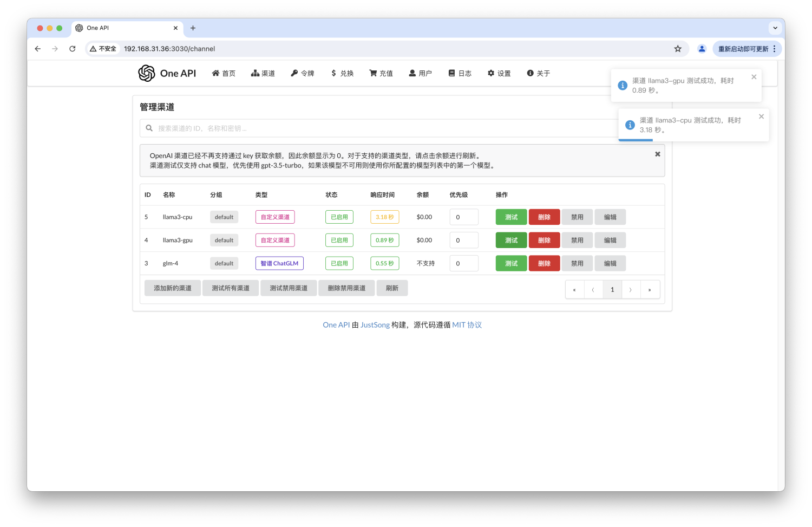
Task: Go to last page with » button
Action: pos(650,290)
